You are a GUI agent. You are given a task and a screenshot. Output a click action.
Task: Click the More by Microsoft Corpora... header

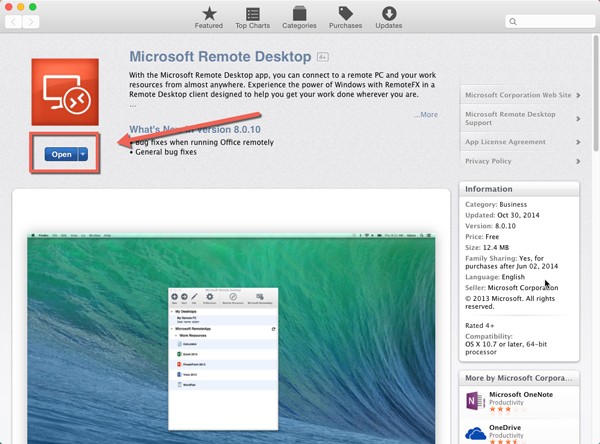(x=519, y=378)
